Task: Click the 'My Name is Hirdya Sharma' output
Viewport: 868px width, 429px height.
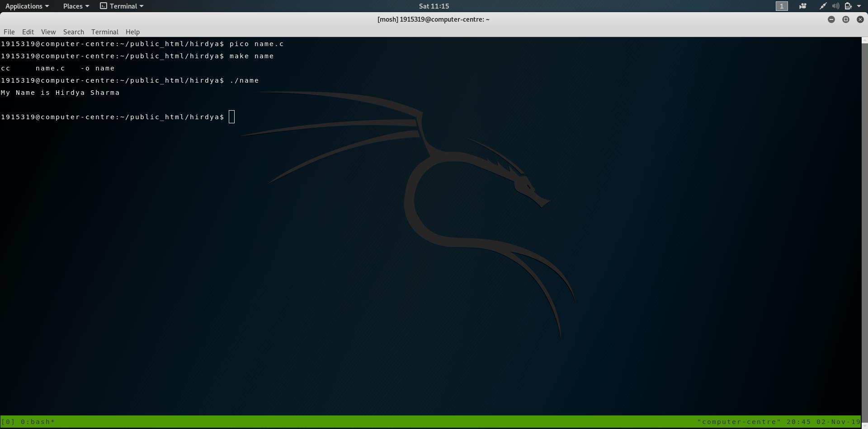Action: point(60,93)
